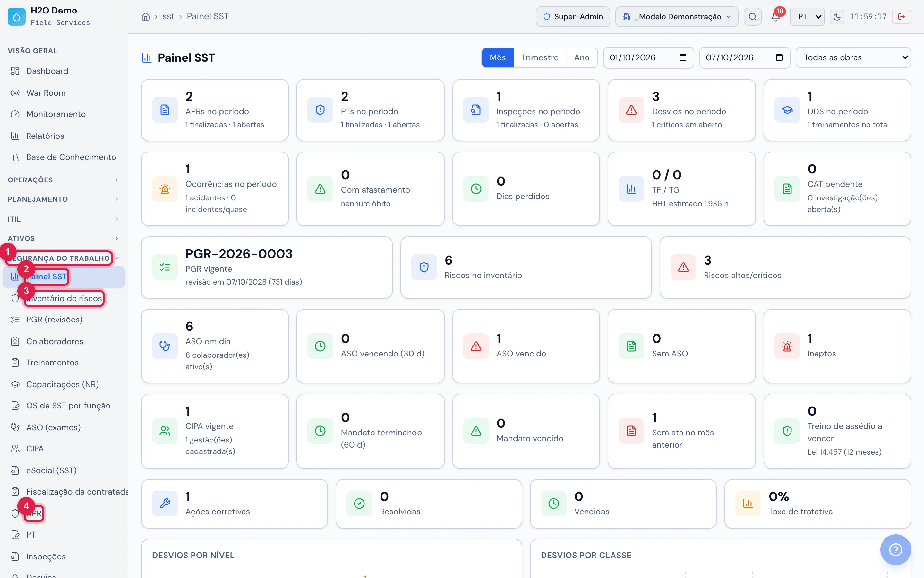The image size is (924, 578).
Task: Open calendar picker for start date 01/10/2026
Action: 683,58
